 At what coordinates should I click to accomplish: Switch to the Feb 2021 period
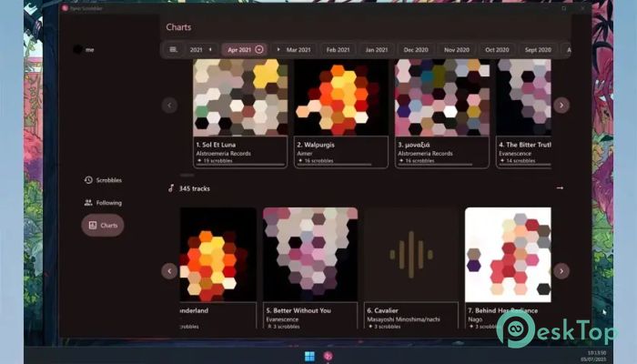coord(338,49)
